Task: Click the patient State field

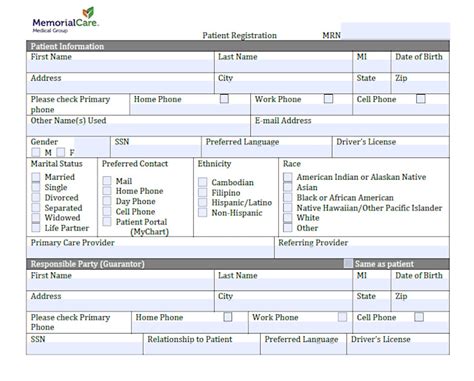Action: [372, 87]
